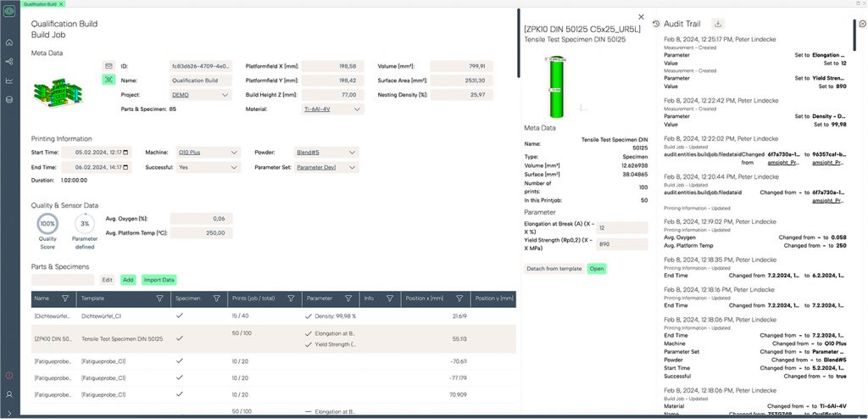Open the analytics chart sidebar icon
Image resolution: width=868 pixels, height=419 pixels.
pyautogui.click(x=8, y=81)
